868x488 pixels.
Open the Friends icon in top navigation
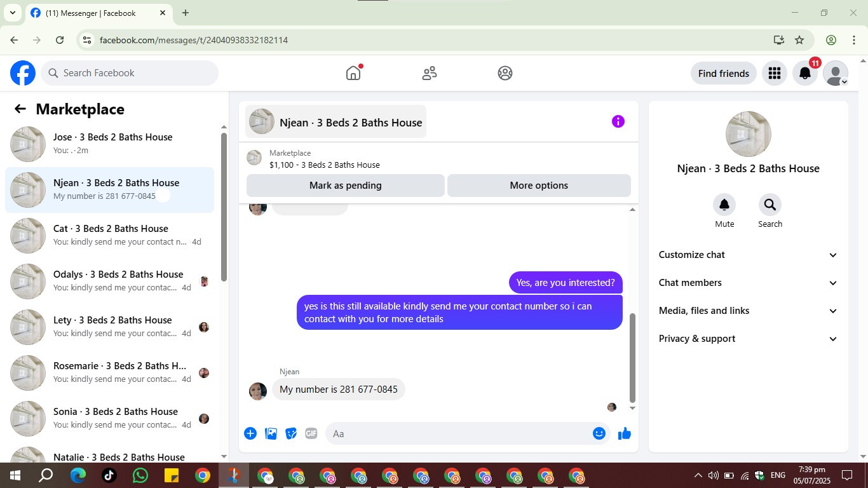coord(430,73)
